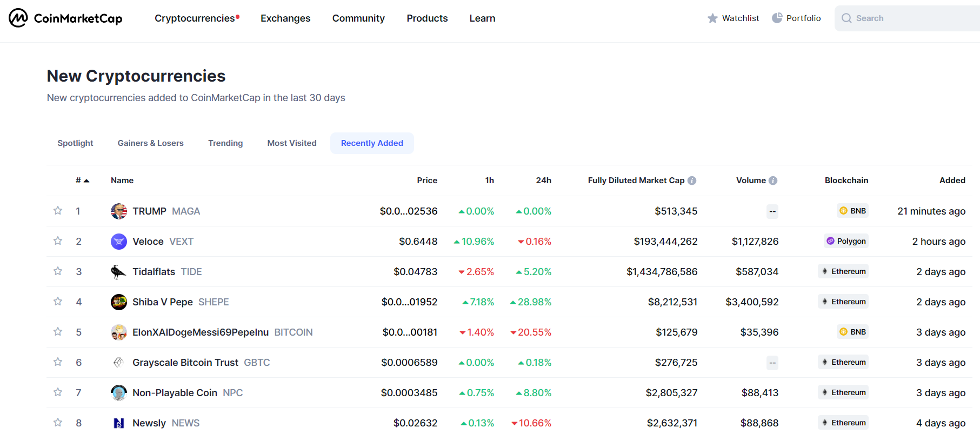Click the Ethereum badge in Shiba V Pepe row
This screenshot has height=434, width=980.
[843, 302]
